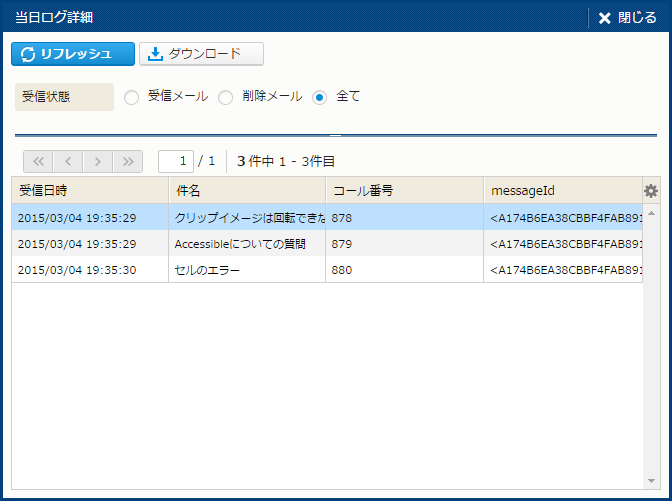Select the Accessibleについての質問 row
This screenshot has width=672, height=501.
[x=247, y=243]
